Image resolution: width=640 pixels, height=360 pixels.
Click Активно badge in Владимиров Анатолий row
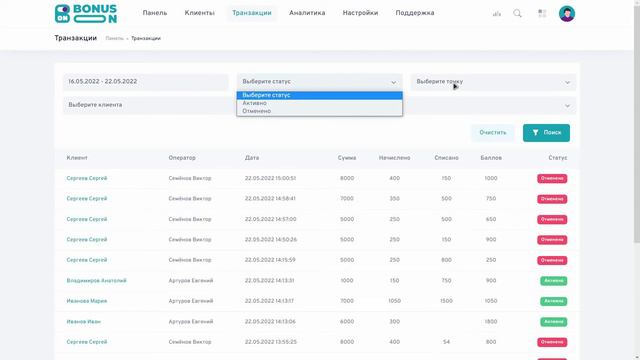[553, 281]
